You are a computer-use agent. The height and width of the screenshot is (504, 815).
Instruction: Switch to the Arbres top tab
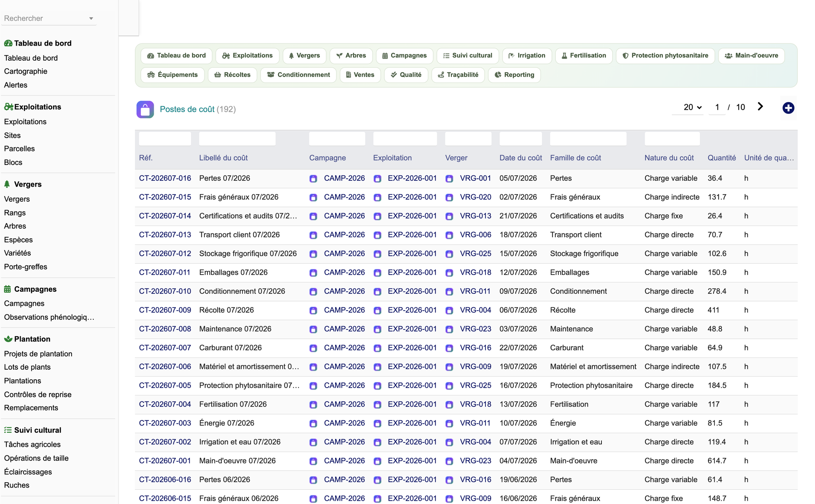pos(351,56)
